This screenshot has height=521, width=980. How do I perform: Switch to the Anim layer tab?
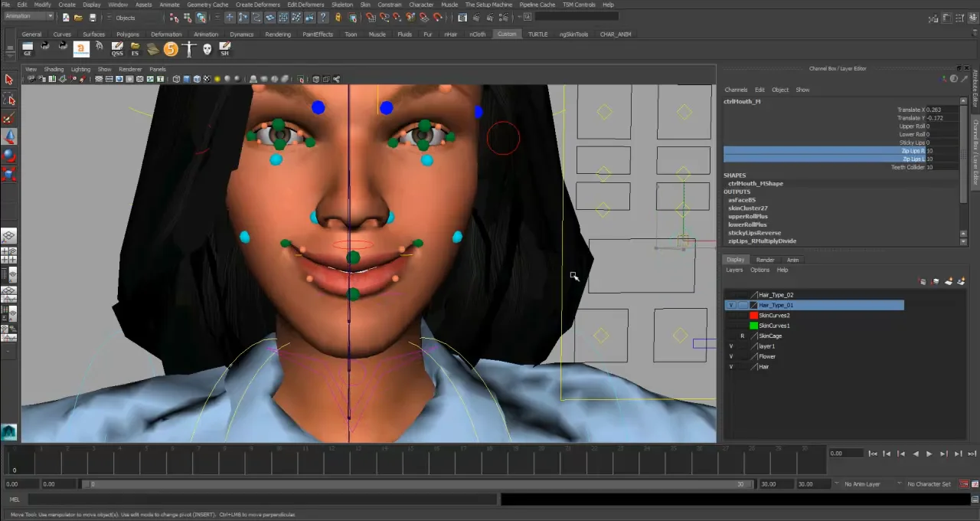792,260
